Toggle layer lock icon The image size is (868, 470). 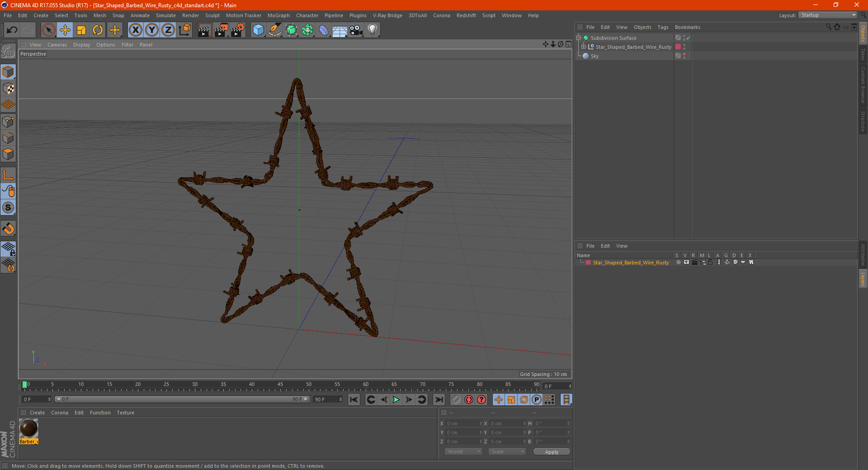[x=710, y=262]
